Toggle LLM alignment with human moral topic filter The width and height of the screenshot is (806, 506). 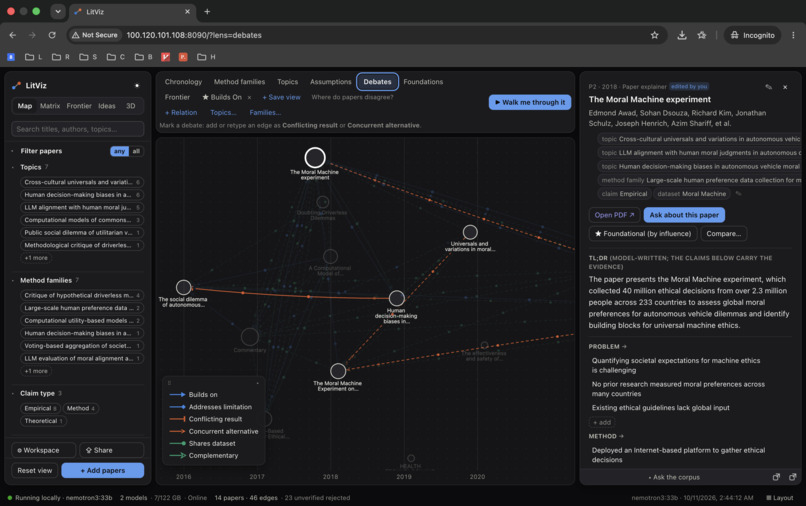[x=82, y=207]
